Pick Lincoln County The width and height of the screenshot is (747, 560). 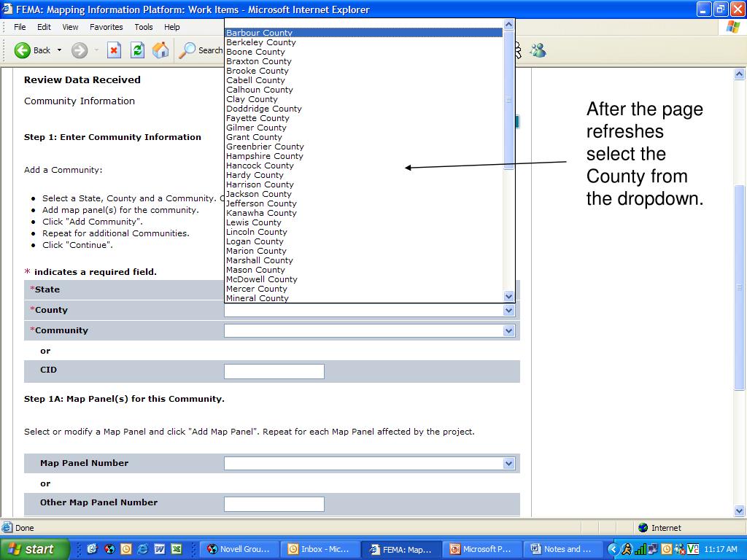(364, 232)
